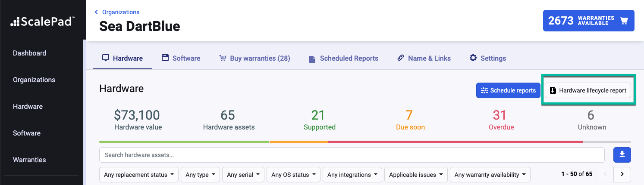Click the document icon on Scheduled Reports tab

pyautogui.click(x=312, y=59)
